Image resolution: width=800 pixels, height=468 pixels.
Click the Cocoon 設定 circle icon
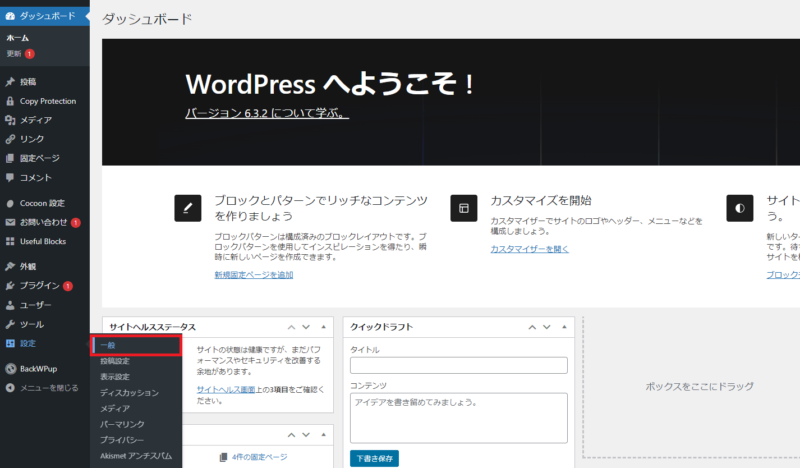(10, 203)
